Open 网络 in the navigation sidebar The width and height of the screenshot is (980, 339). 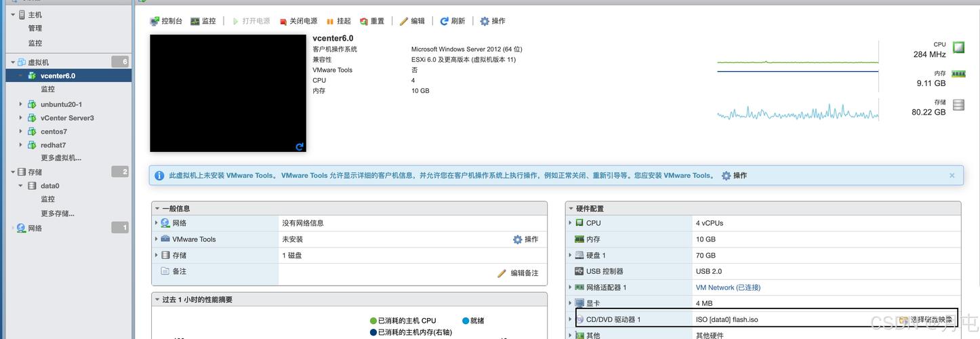coord(35,228)
